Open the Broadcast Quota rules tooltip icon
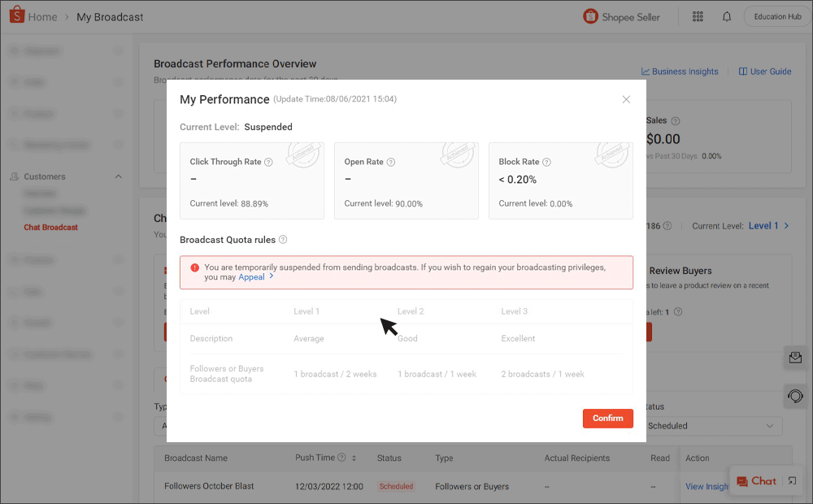 (x=282, y=239)
